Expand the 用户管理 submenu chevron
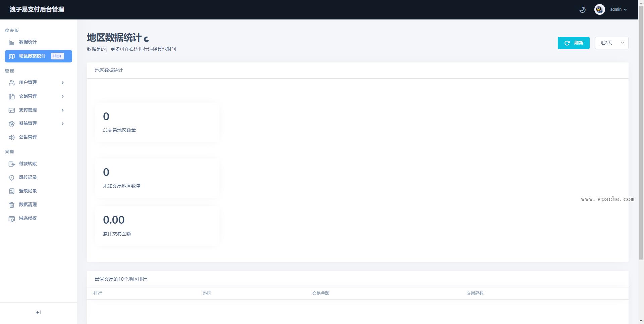Image resolution: width=644 pixels, height=324 pixels. pos(62,83)
